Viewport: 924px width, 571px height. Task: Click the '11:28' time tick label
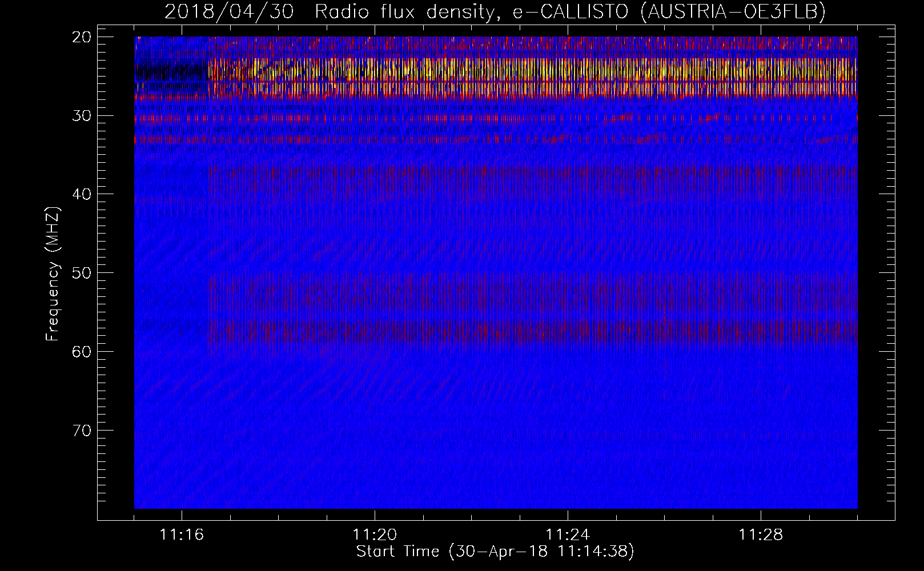pyautogui.click(x=761, y=535)
